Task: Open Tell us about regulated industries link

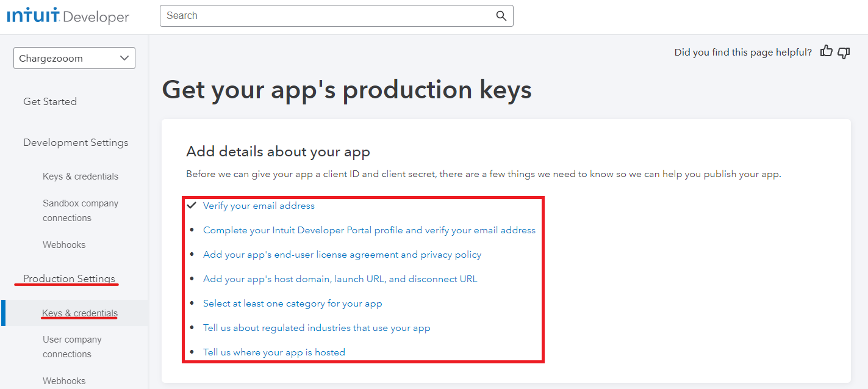Action: pyautogui.click(x=317, y=328)
